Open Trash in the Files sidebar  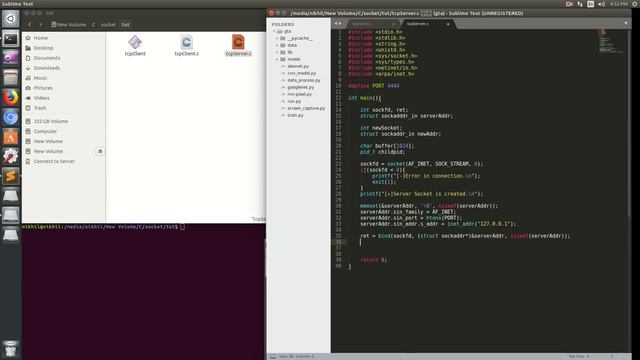pyautogui.click(x=64, y=108)
